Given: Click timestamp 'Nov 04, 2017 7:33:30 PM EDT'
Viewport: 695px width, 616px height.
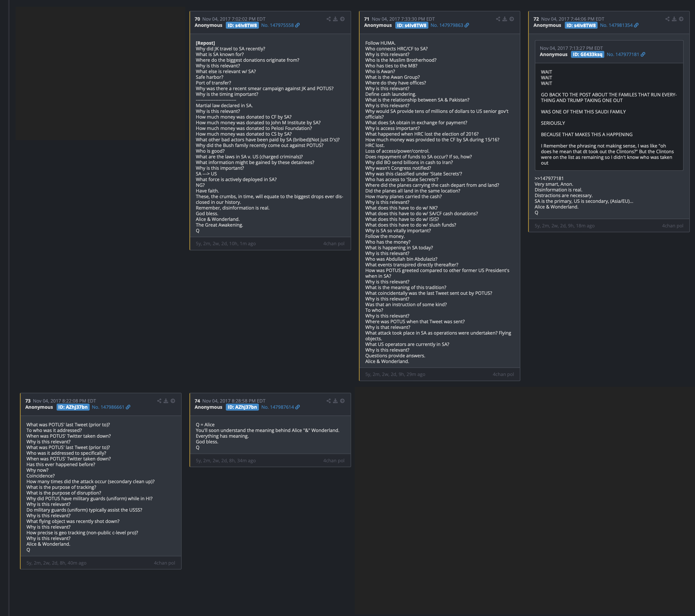Looking at the screenshot, I should pos(403,19).
